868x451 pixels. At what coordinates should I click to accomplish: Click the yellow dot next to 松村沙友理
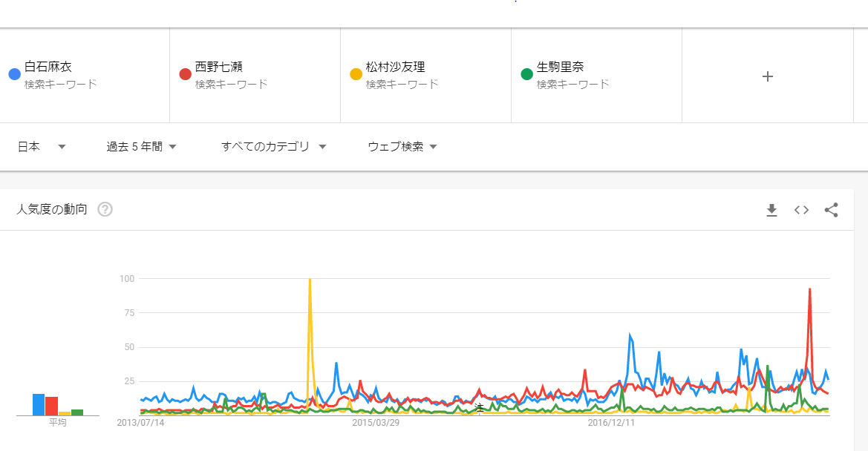coord(356,74)
